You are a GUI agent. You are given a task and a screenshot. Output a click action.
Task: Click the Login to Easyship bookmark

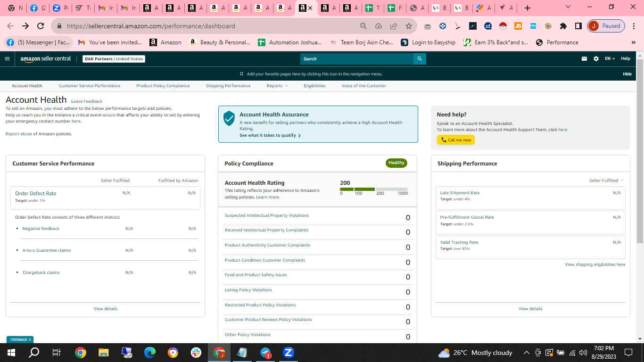click(428, 42)
